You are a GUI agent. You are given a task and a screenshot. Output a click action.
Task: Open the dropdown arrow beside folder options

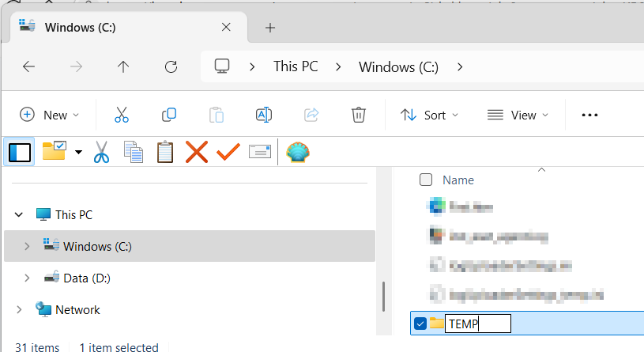coord(78,152)
